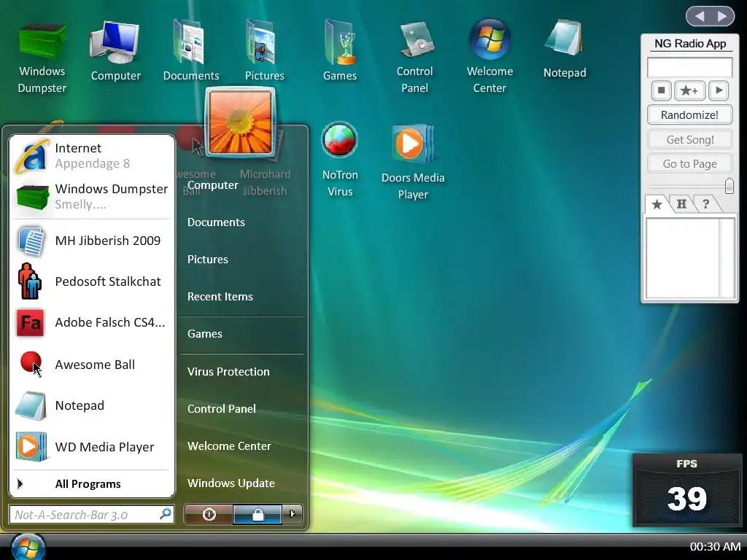Select Documents in start menu right pane
Screen dimensions: 747x560
216,222
